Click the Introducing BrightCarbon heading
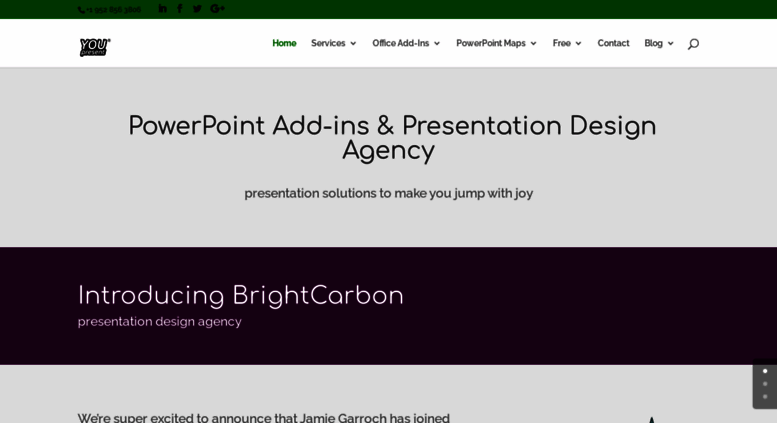 (241, 296)
